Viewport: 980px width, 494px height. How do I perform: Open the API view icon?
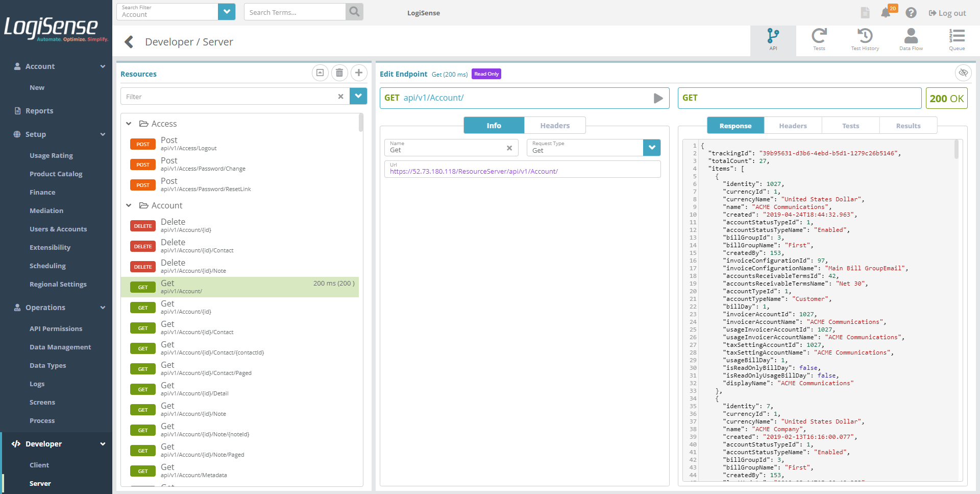point(773,40)
